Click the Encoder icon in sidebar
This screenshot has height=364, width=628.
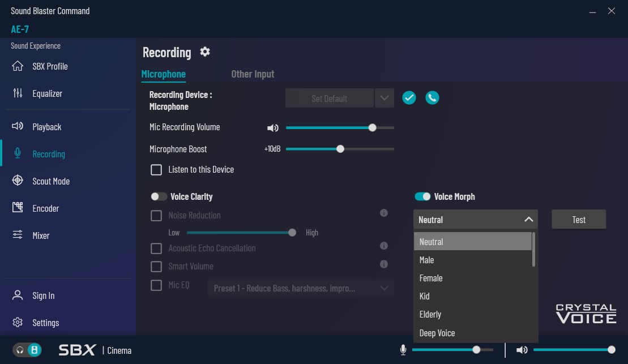(x=18, y=207)
